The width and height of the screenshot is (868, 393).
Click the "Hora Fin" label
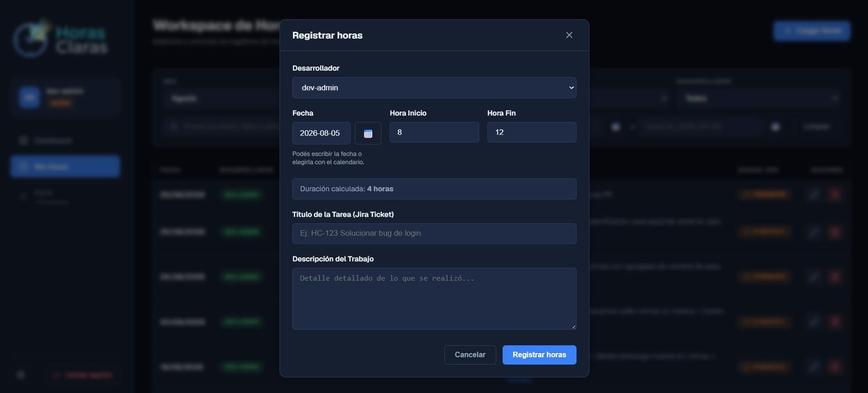click(501, 113)
